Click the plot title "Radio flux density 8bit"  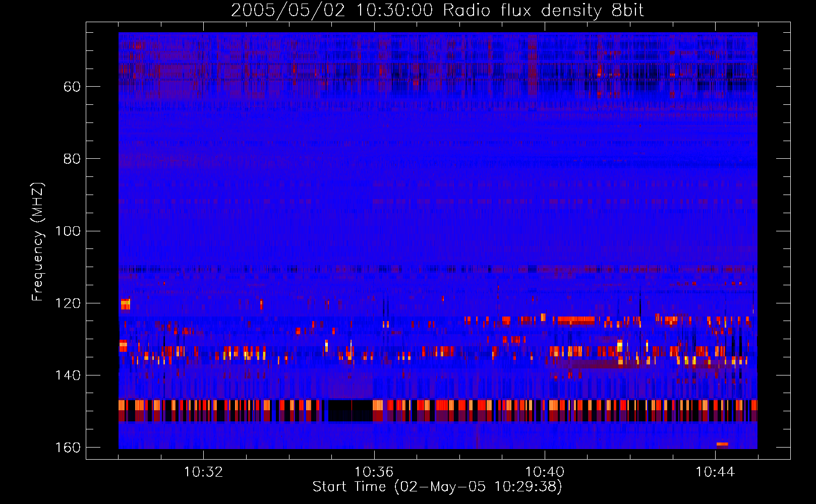click(544, 11)
